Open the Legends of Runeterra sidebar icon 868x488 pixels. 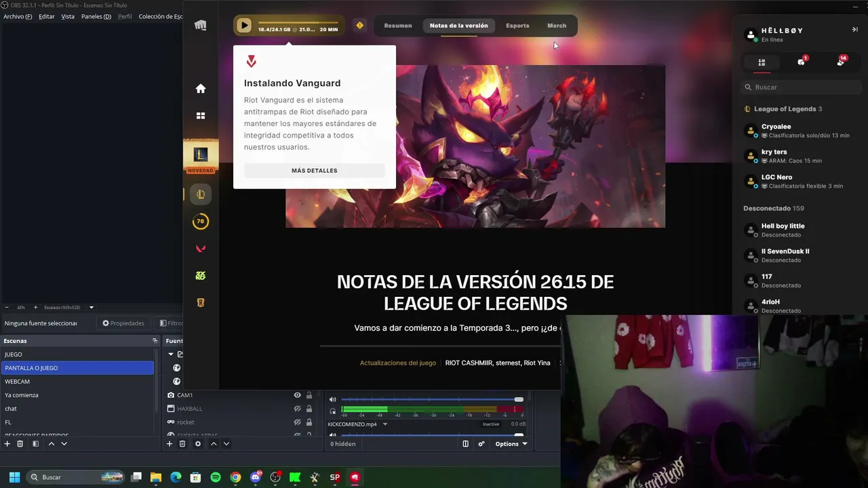tap(201, 303)
